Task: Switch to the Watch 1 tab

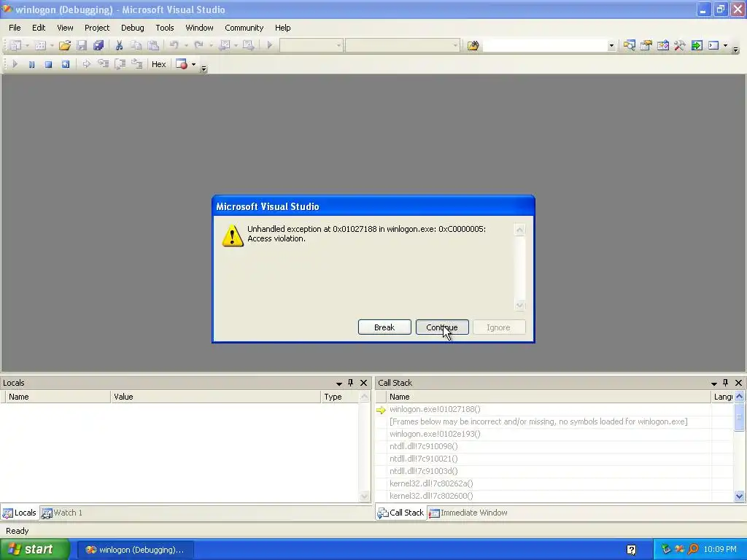Action: click(62, 513)
